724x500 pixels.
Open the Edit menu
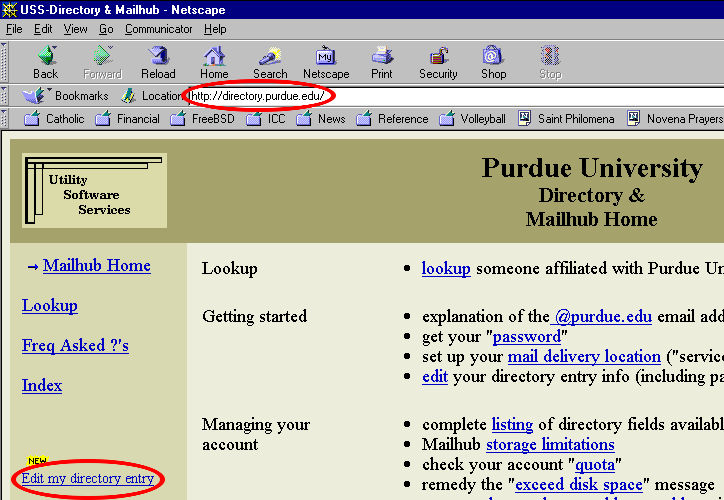tap(43, 29)
